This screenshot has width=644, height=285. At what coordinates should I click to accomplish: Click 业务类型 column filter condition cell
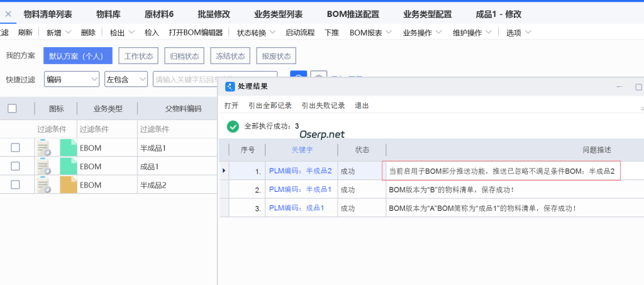[x=107, y=130]
